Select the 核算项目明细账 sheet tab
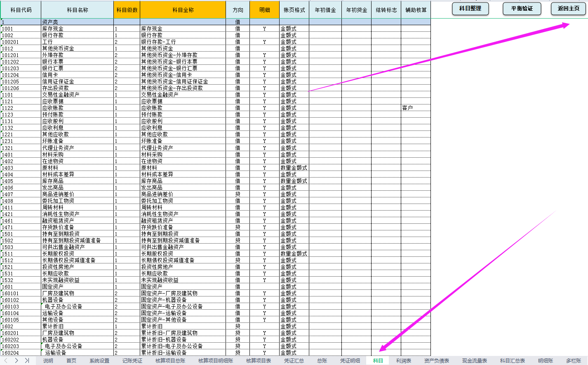 coord(216,361)
